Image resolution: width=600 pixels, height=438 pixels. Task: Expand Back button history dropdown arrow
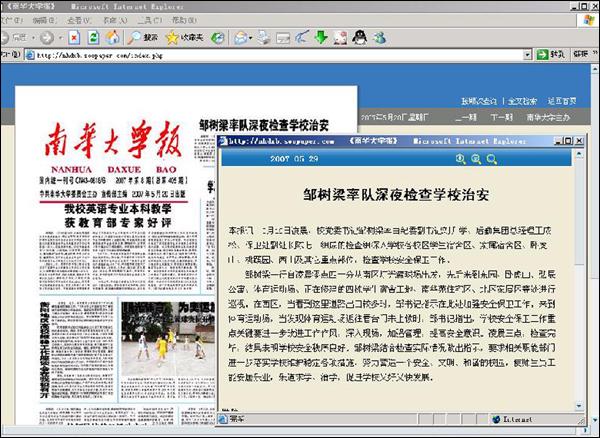[33, 38]
